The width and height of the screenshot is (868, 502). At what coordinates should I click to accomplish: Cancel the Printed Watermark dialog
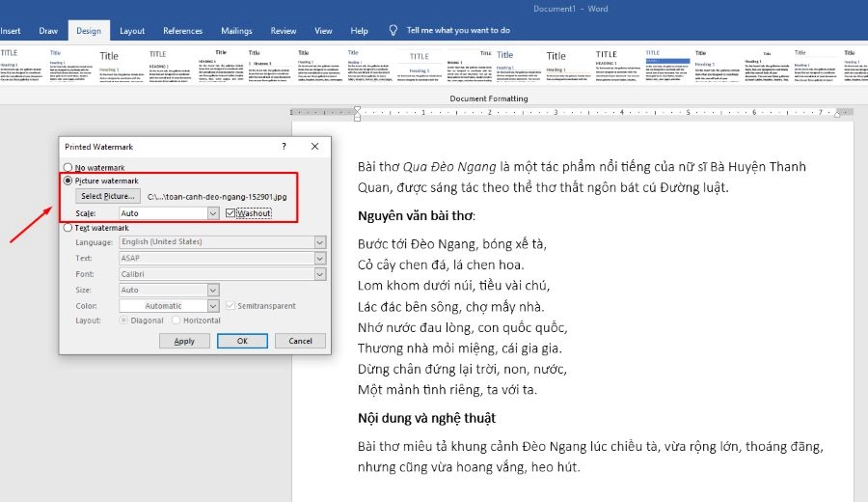click(300, 341)
